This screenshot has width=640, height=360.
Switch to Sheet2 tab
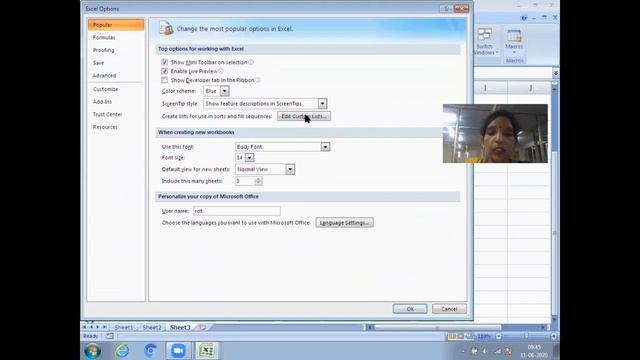pos(152,327)
